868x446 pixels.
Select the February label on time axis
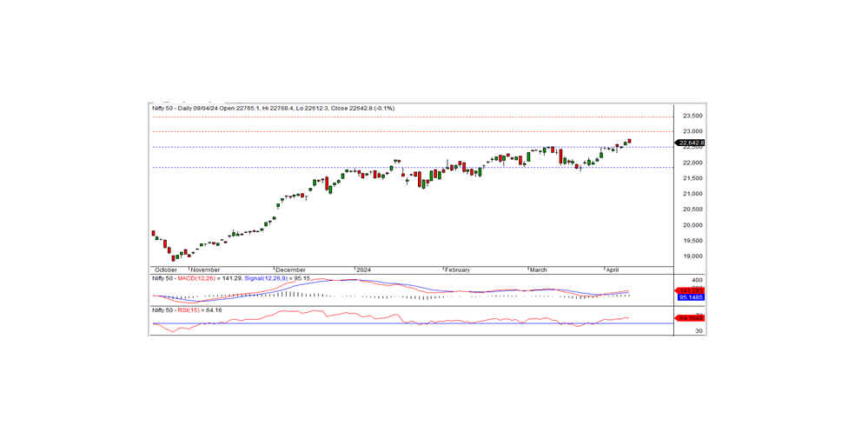457,270
